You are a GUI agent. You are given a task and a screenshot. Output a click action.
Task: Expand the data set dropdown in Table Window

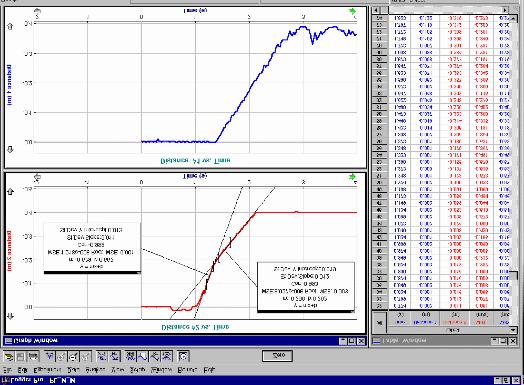[513, 330]
